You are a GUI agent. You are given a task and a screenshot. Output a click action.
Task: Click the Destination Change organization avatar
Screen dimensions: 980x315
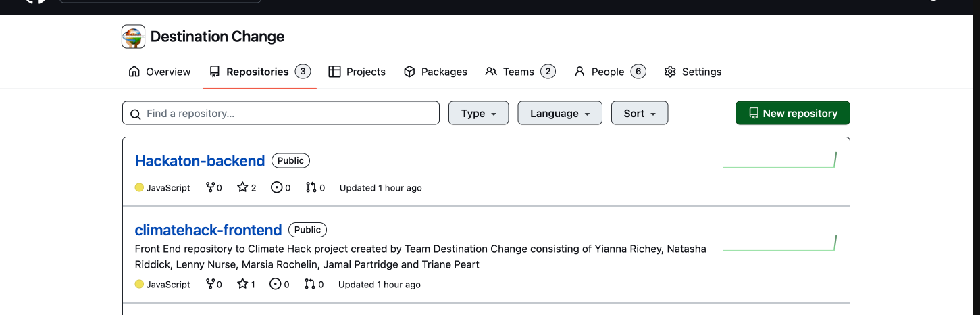click(x=133, y=37)
